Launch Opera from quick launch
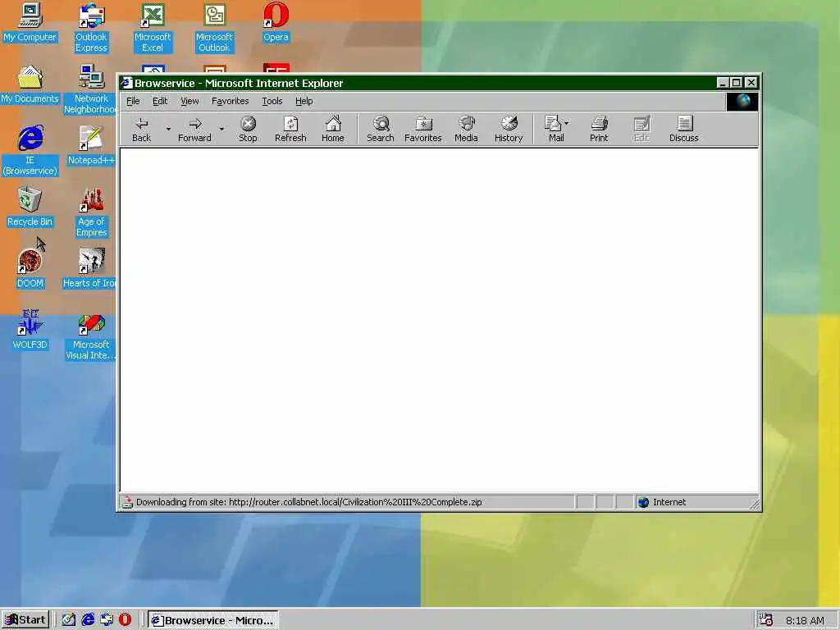Image resolution: width=840 pixels, height=630 pixels. [126, 620]
